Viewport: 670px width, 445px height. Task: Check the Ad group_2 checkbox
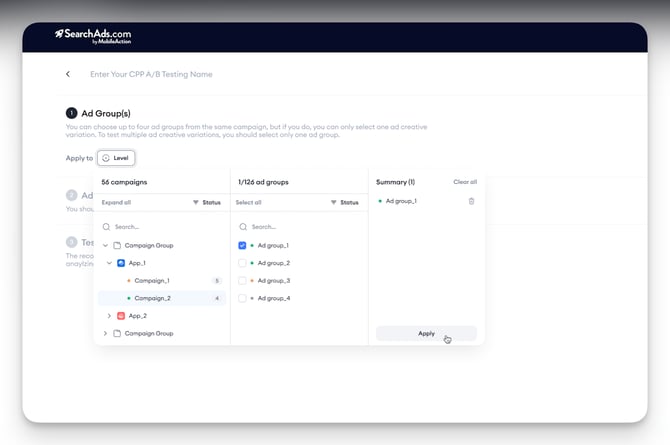pyautogui.click(x=242, y=263)
